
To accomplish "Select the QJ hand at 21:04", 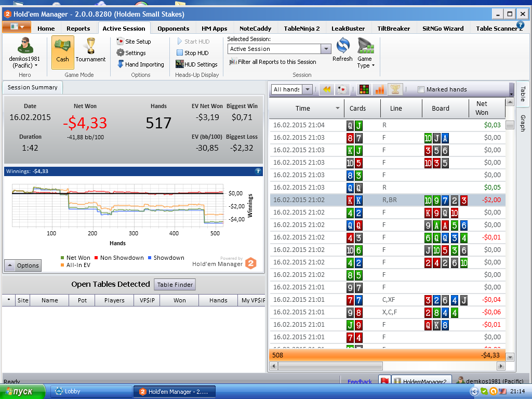I will tap(388, 125).
